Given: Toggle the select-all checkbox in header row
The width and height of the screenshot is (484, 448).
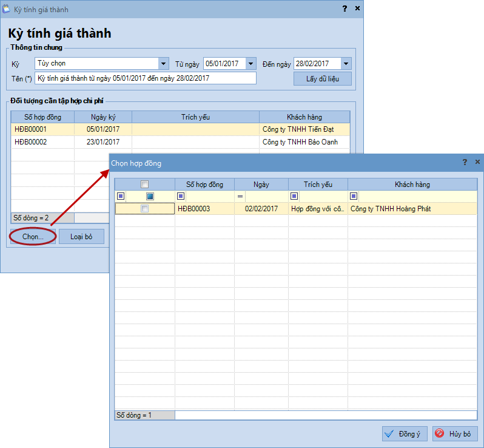Looking at the screenshot, I should [x=144, y=184].
